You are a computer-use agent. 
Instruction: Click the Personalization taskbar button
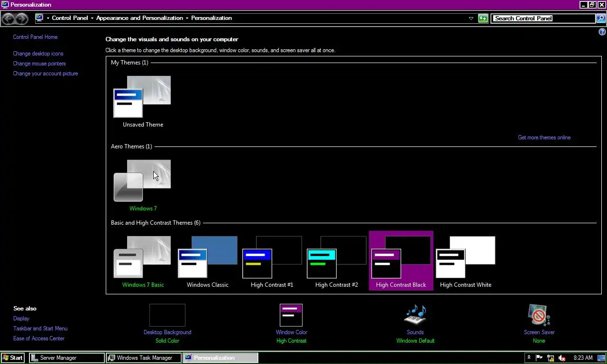point(221,358)
